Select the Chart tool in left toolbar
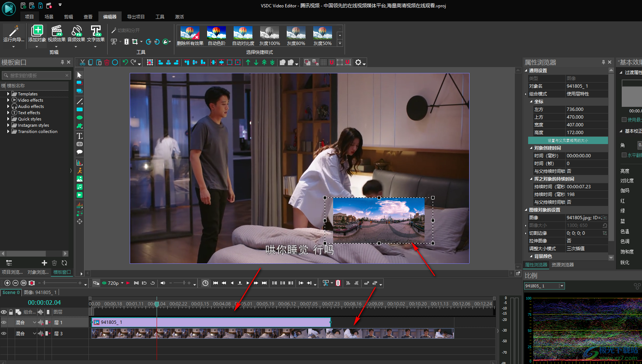 (x=80, y=162)
